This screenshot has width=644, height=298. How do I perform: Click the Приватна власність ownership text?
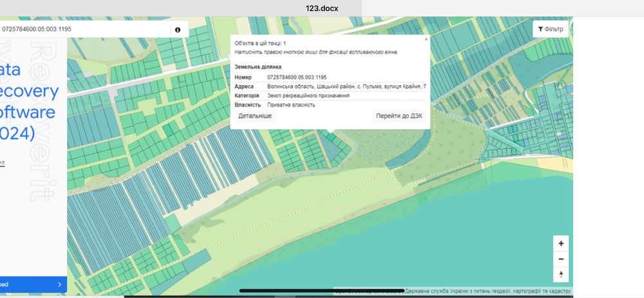coord(291,105)
